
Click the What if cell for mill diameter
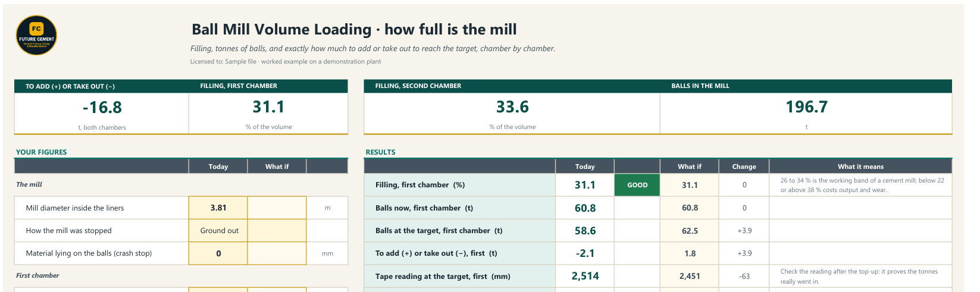tap(277, 208)
